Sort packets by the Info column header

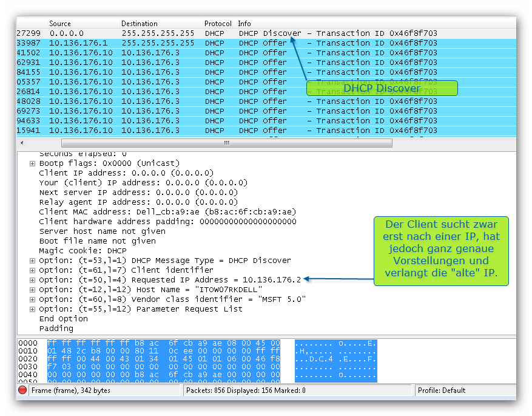pos(376,24)
